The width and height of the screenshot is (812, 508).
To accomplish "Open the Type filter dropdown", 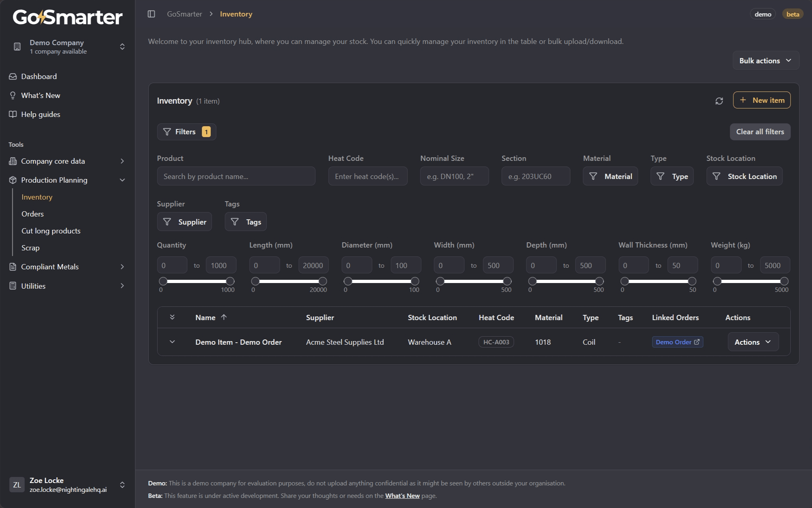I will (x=672, y=176).
